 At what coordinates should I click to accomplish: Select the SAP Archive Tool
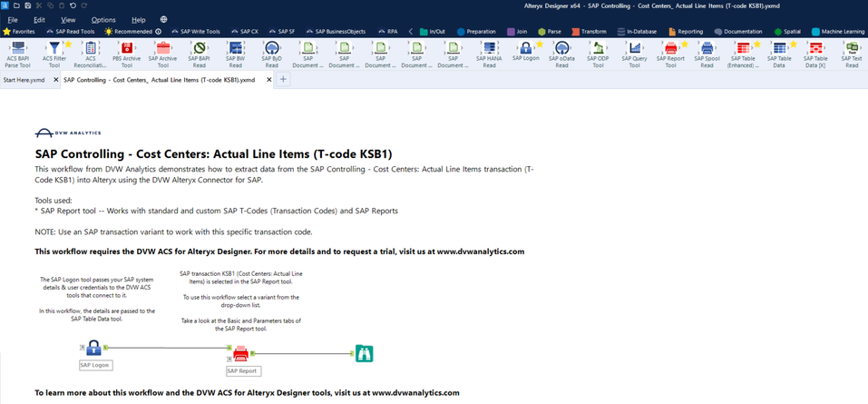tap(162, 54)
